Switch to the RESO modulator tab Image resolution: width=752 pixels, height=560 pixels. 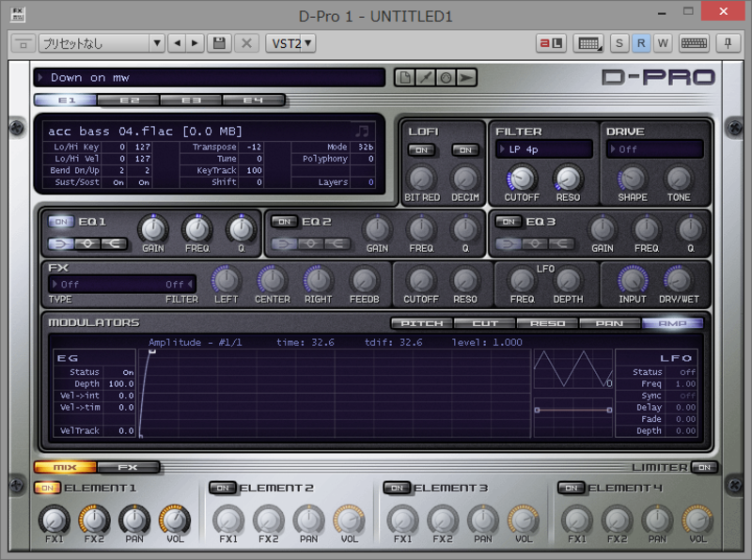[547, 323]
